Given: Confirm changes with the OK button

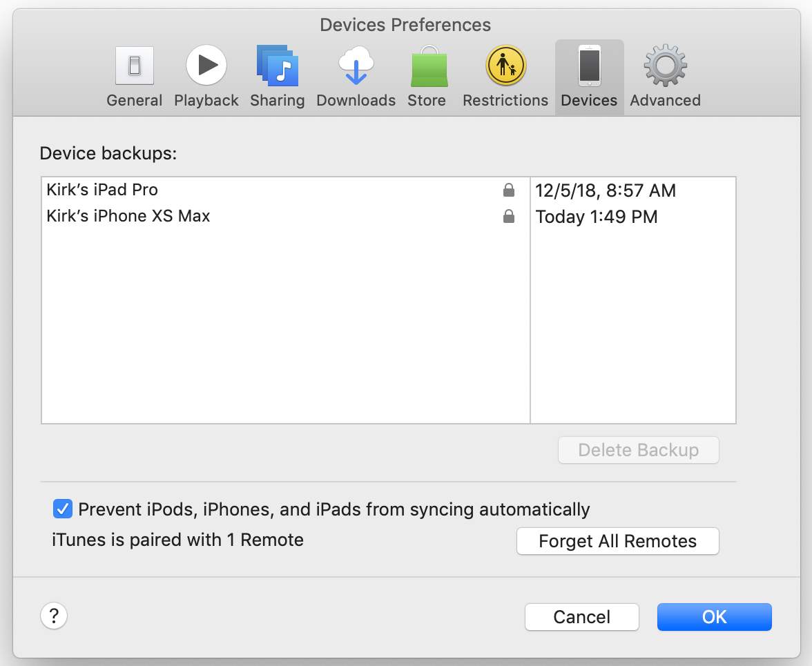Looking at the screenshot, I should 714,617.
